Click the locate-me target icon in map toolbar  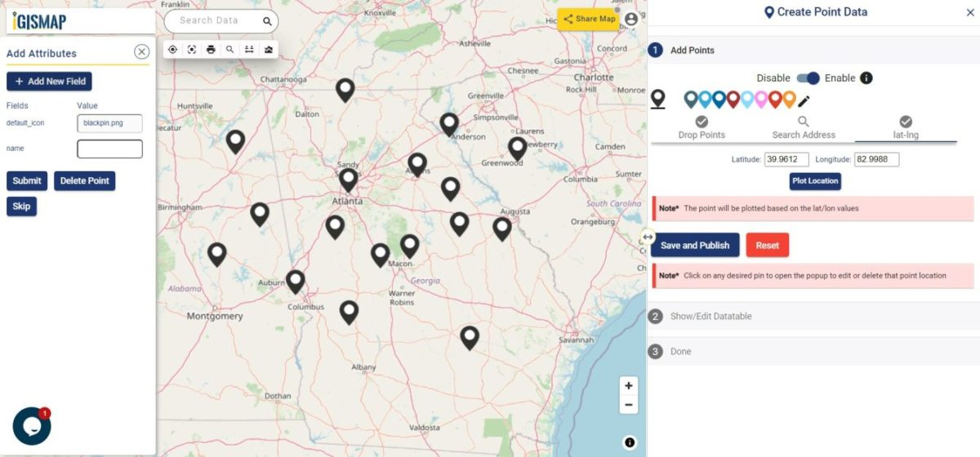(172, 50)
